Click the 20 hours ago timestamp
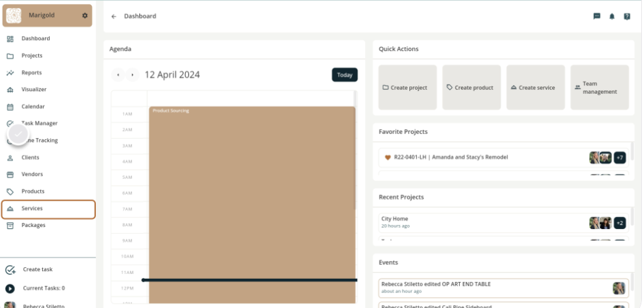Image resolution: width=644 pixels, height=308 pixels. tap(395, 226)
